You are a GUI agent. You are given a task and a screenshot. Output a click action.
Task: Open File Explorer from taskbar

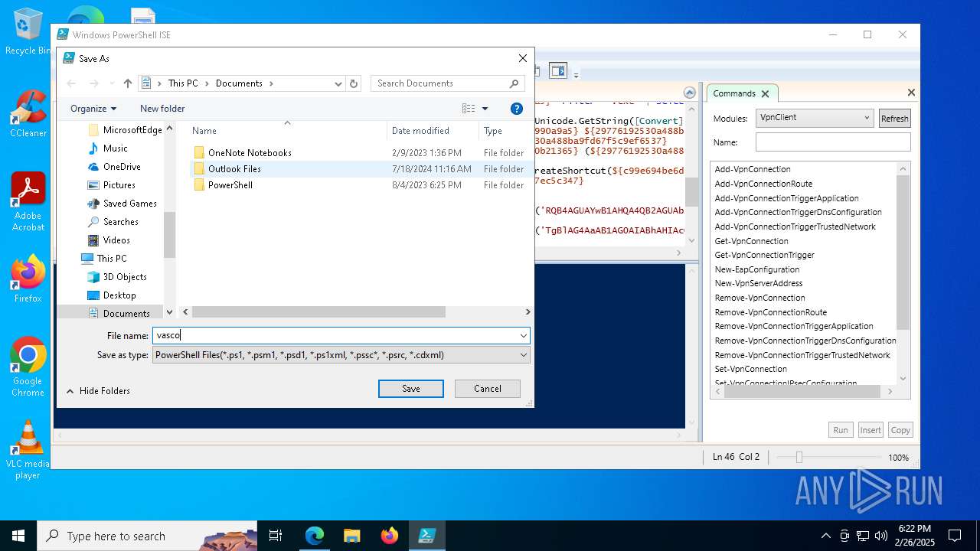point(352,536)
